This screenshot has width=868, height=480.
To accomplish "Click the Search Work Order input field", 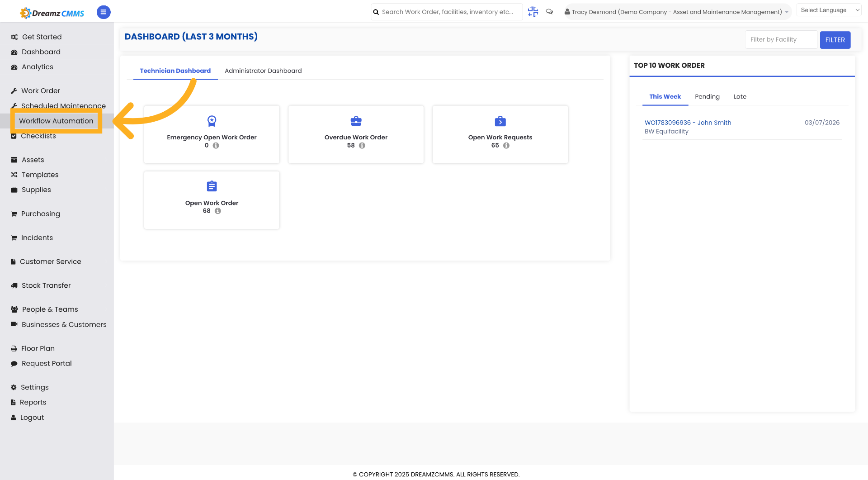I will (x=448, y=12).
